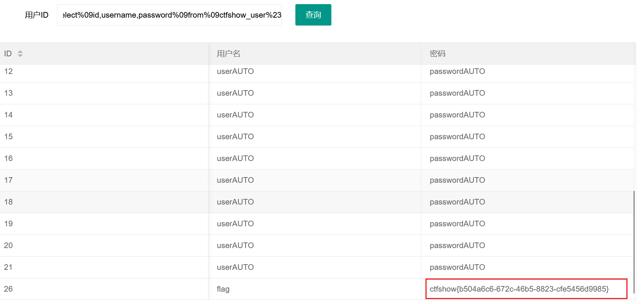Click userAUTO in row 14

pos(235,115)
